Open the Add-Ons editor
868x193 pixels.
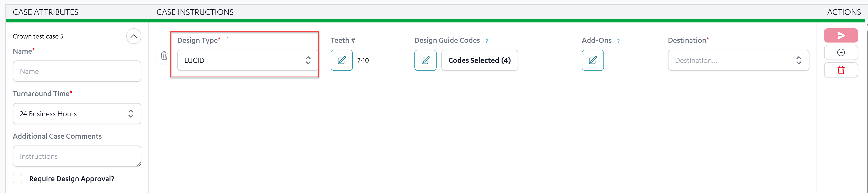[592, 60]
